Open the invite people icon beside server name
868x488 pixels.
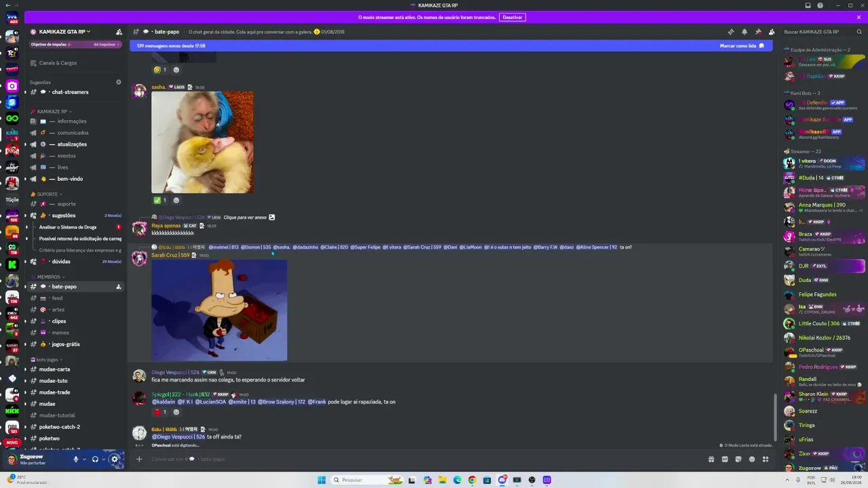pos(119,32)
